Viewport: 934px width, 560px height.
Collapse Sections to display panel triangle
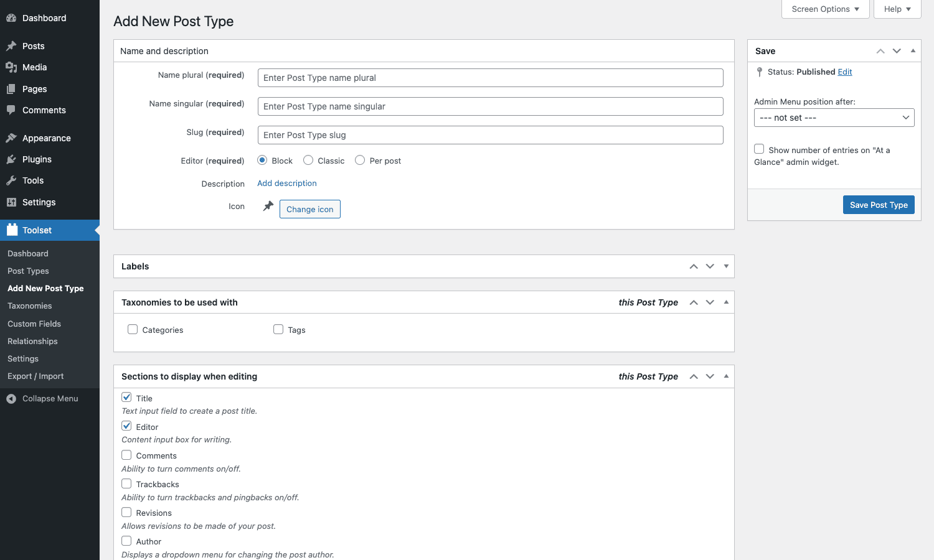726,376
